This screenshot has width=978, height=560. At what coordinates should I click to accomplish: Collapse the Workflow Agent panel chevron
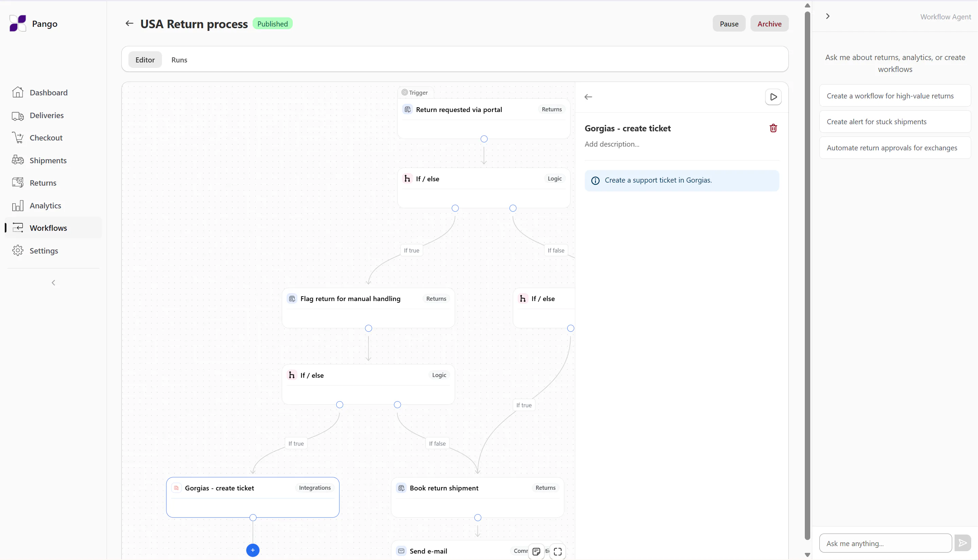tap(828, 16)
